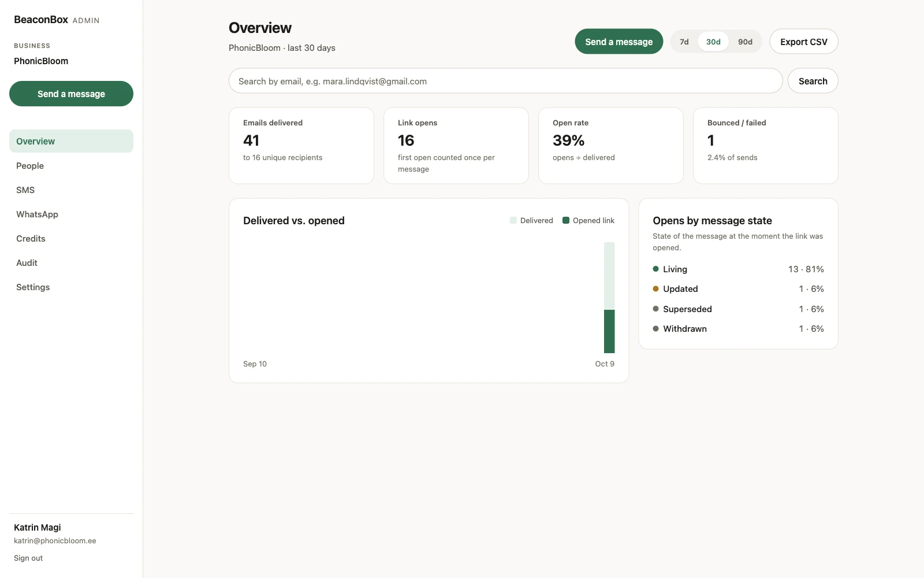Click the Opened link legend swatch

click(x=566, y=220)
